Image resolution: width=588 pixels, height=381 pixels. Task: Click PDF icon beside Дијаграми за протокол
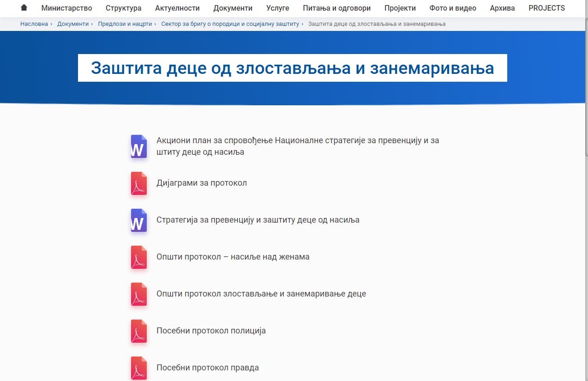coord(138,183)
